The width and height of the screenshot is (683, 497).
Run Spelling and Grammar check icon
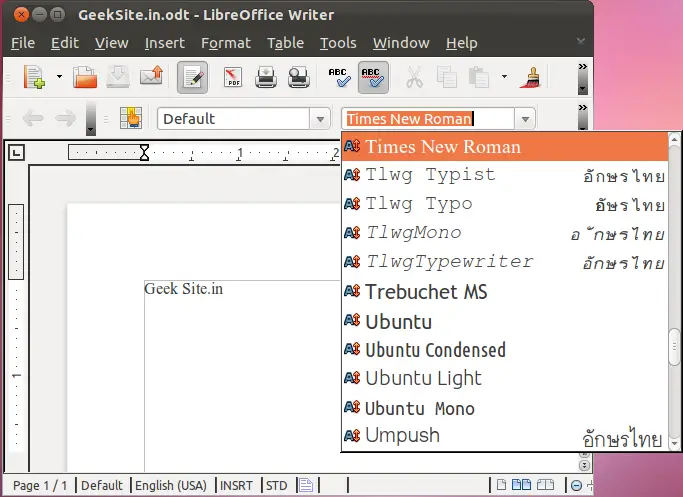point(339,77)
